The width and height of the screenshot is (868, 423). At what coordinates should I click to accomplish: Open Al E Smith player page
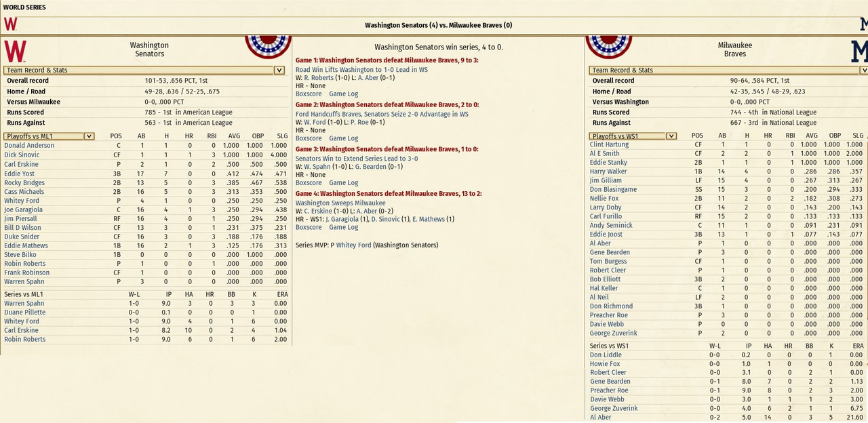coord(605,154)
